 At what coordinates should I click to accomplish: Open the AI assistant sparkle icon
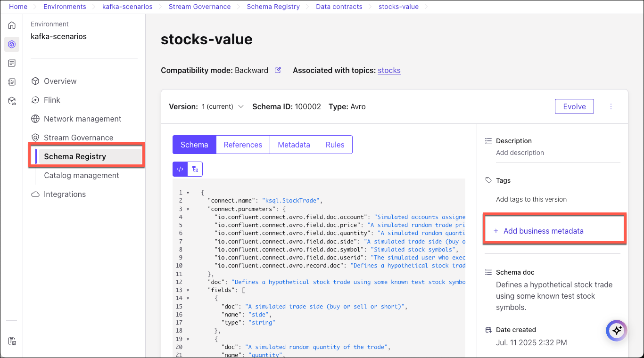coord(617,331)
